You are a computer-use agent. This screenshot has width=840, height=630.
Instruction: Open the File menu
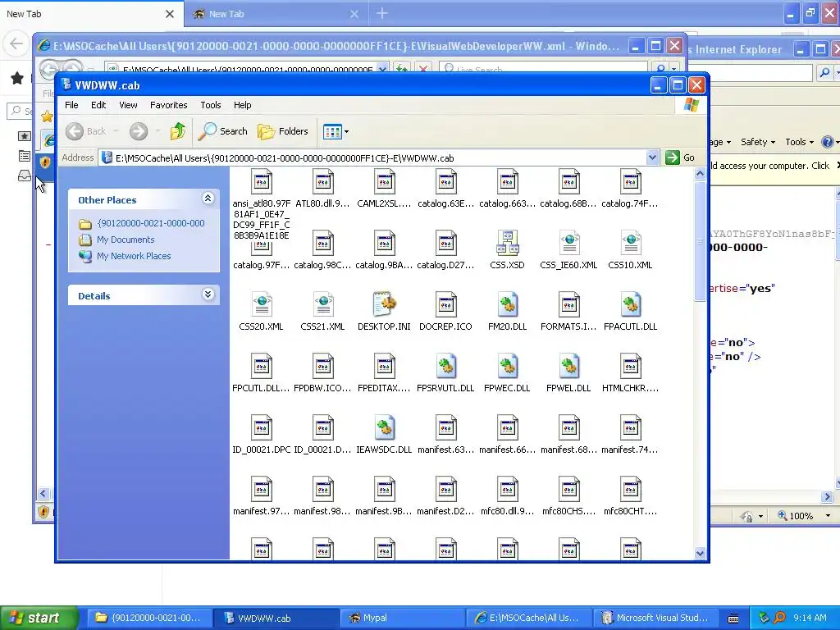[72, 105]
